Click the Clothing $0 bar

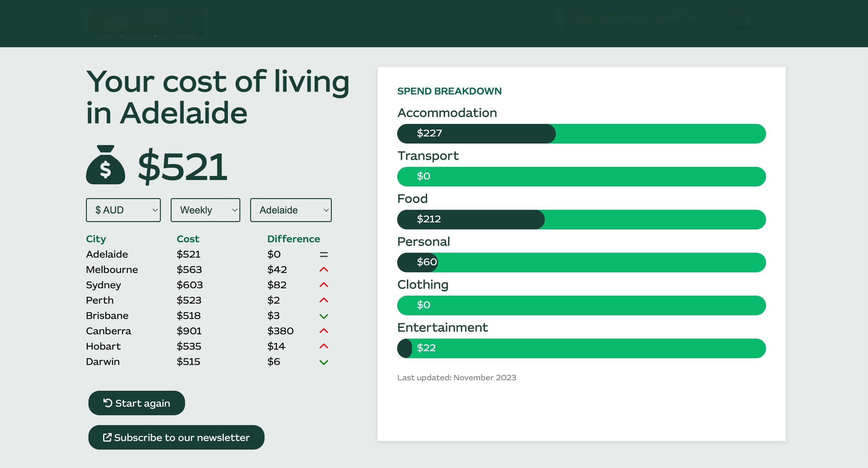(581, 305)
